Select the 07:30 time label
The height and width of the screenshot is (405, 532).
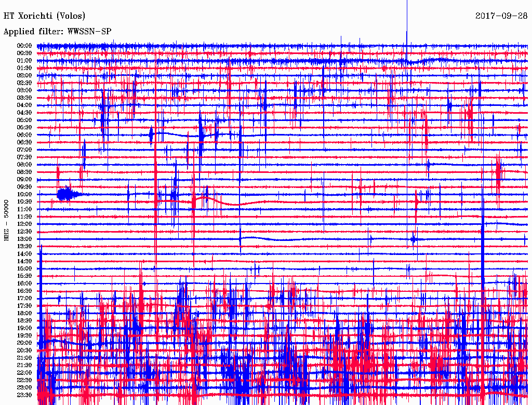point(24,157)
